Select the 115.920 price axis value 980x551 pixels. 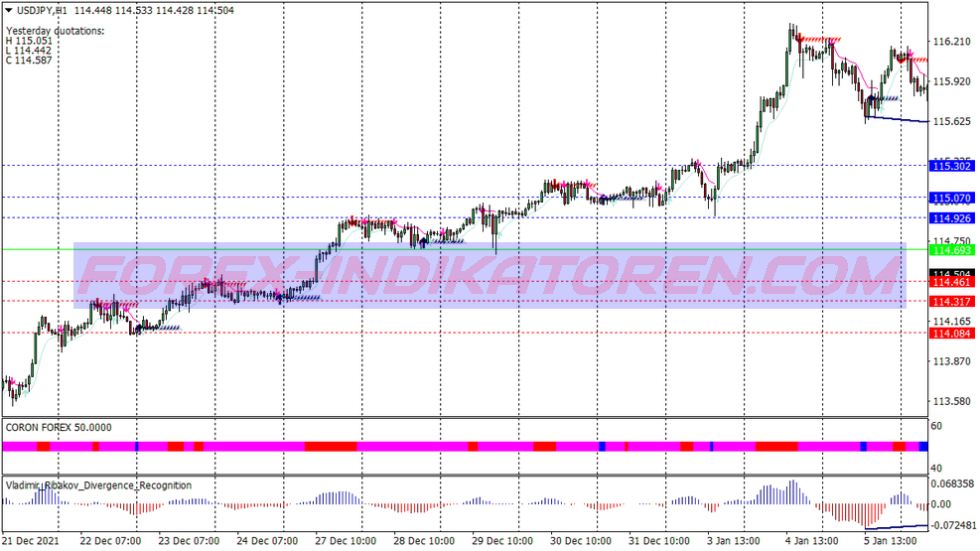952,81
